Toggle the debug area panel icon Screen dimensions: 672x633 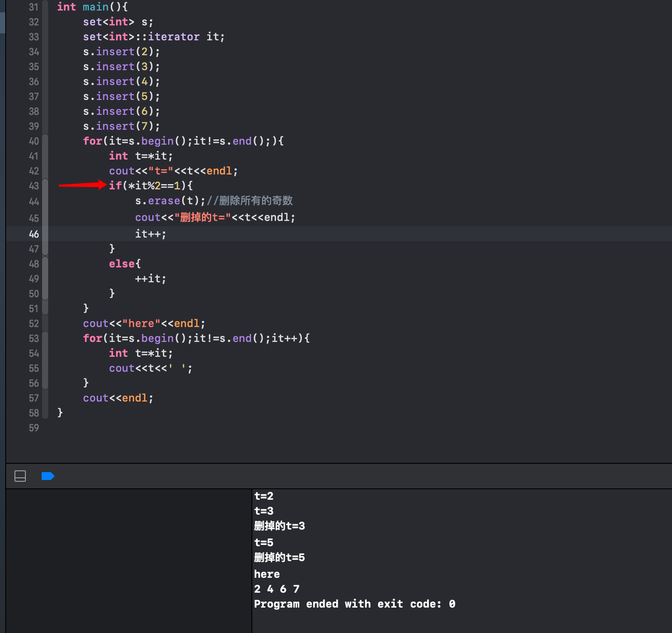(20, 476)
